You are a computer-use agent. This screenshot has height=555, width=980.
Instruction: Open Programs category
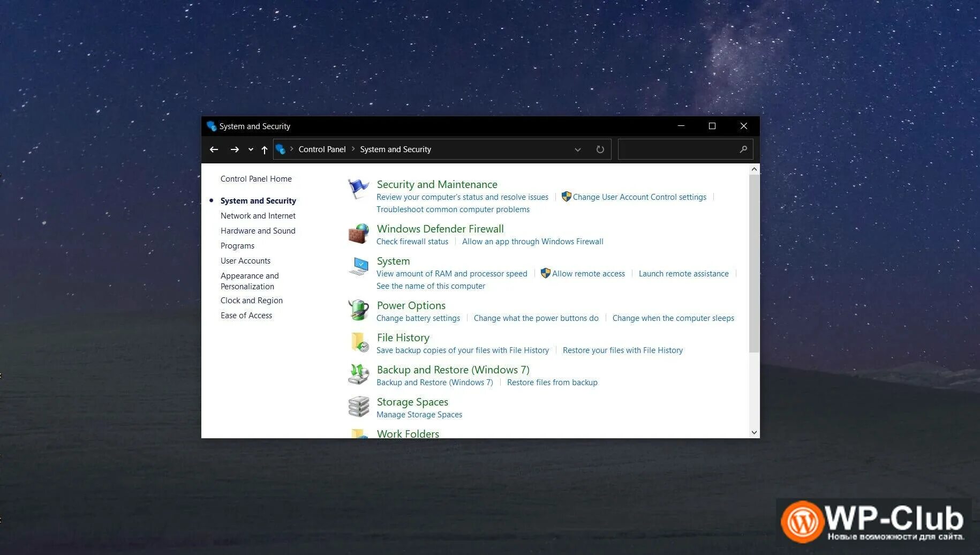pyautogui.click(x=237, y=246)
